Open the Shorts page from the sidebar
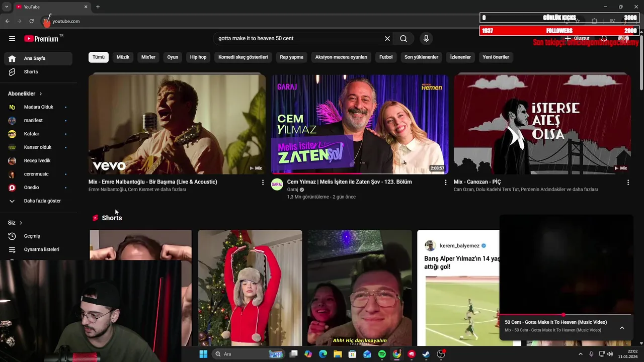 pos(38,72)
